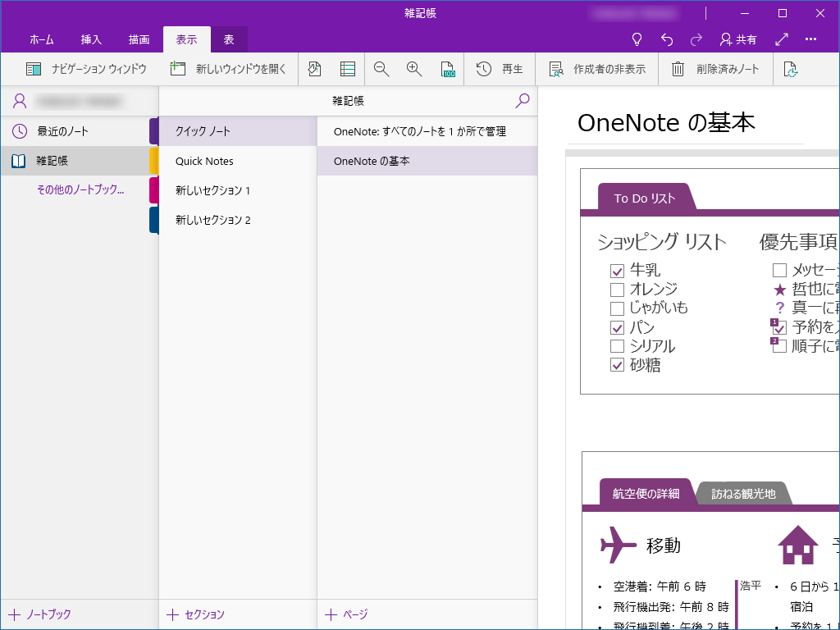Check the priority 2 順子 checkbox
The height and width of the screenshot is (630, 840).
pos(779,346)
